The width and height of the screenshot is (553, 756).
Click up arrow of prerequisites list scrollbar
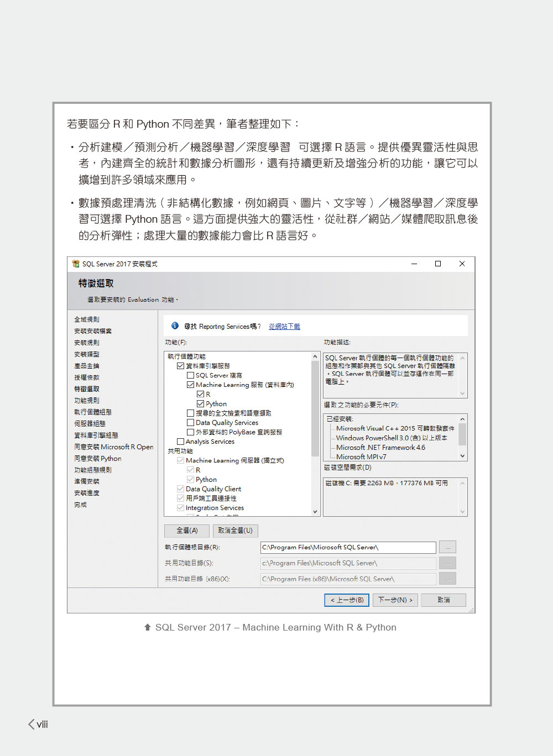462,418
